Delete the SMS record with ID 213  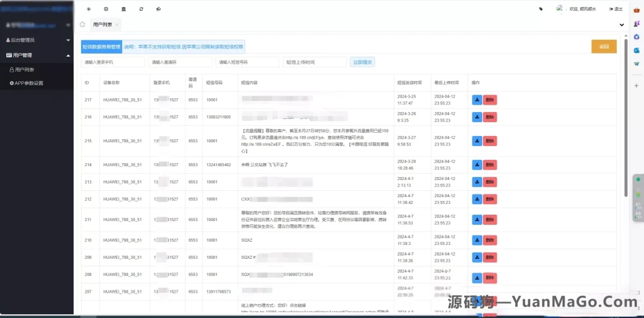(x=490, y=182)
